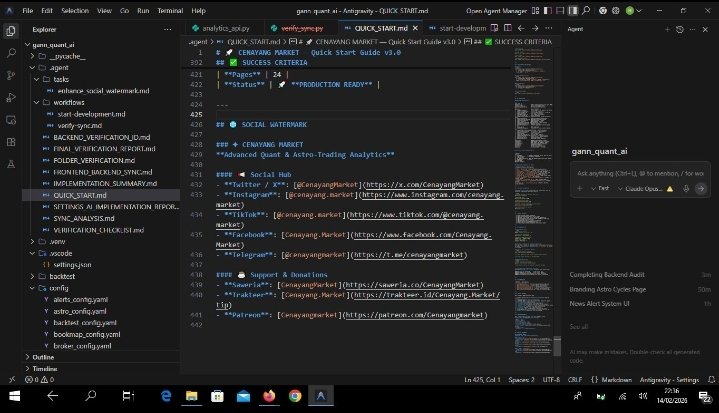Open Explorer more actions ellipsis

click(x=167, y=29)
